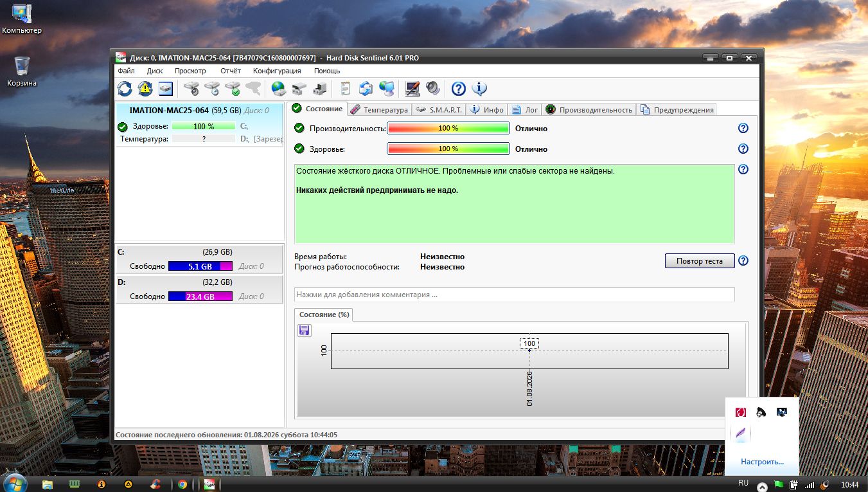The width and height of the screenshot is (868, 492).
Task: Click the disk with clock toolbar icon
Action: click(212, 89)
